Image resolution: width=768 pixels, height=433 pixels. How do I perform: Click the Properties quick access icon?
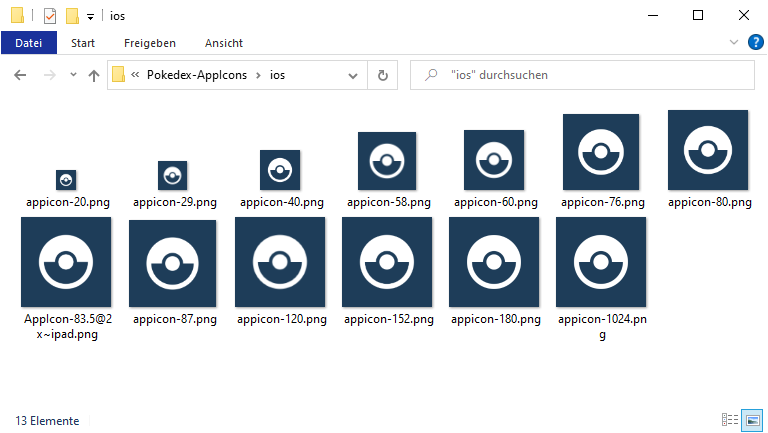coord(49,16)
